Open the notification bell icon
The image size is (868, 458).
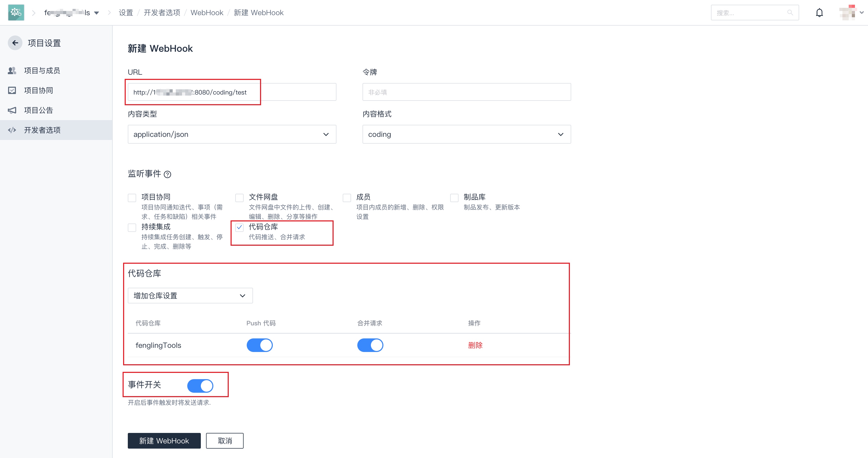tap(819, 13)
